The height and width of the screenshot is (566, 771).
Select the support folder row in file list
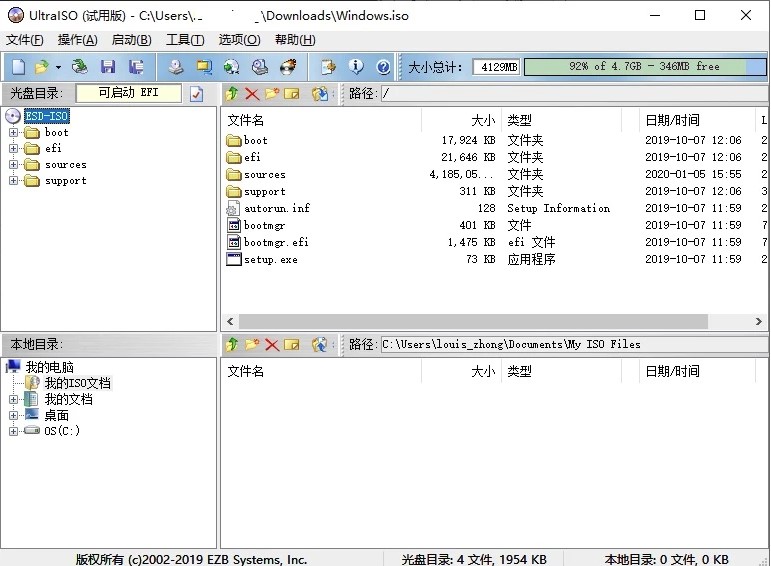495,191
